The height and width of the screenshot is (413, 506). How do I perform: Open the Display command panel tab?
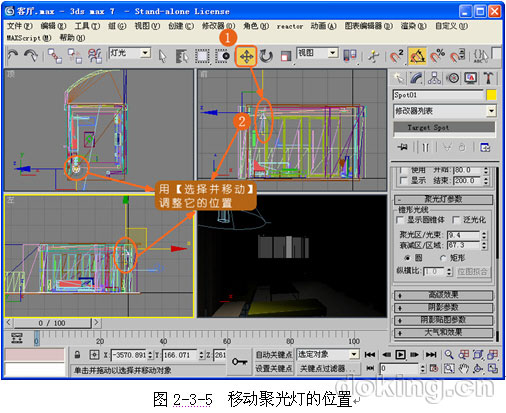[471, 78]
